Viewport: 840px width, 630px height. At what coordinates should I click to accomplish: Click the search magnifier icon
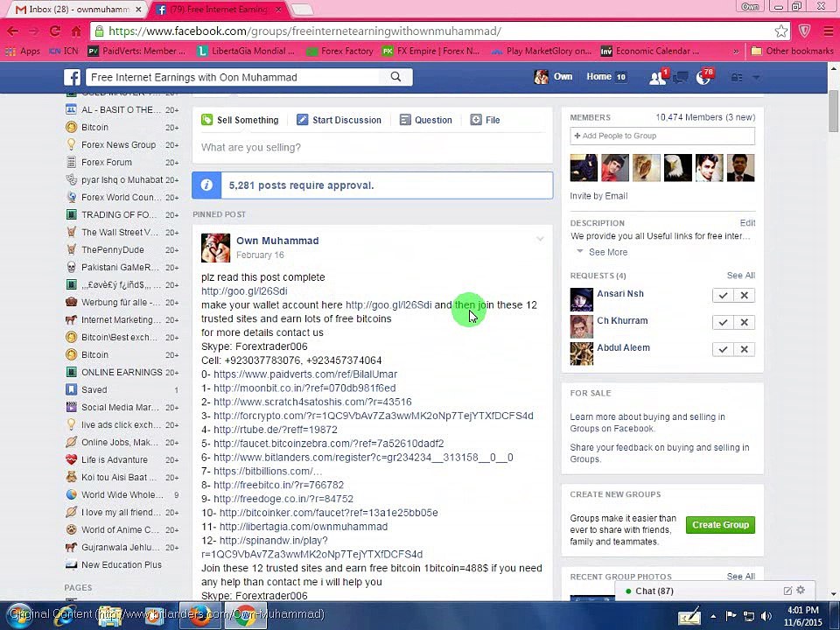(395, 77)
